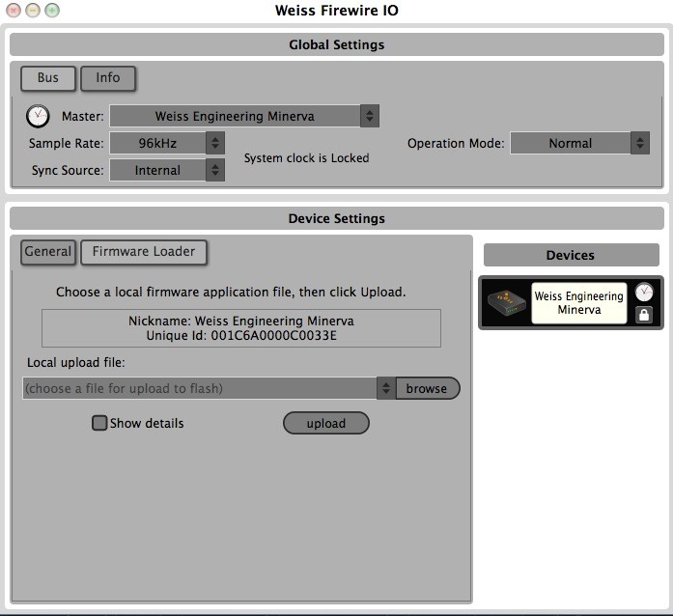Click 'System clock is Locked' status text
Viewport: 673px width, 616px height.
306,158
